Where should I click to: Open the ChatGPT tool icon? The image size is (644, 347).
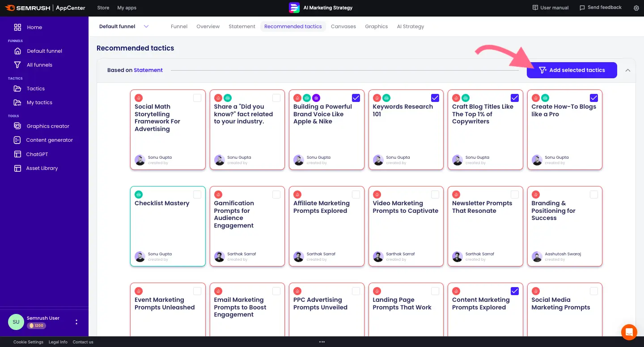[17, 154]
